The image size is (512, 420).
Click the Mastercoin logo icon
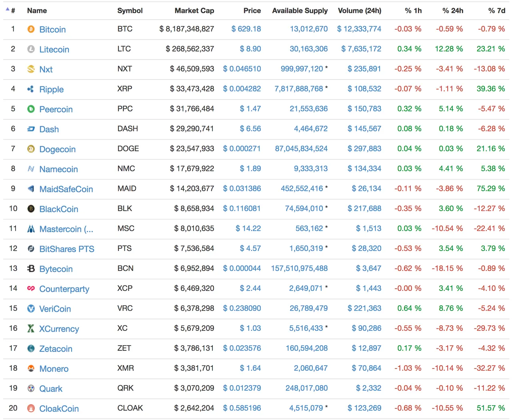coord(31,229)
